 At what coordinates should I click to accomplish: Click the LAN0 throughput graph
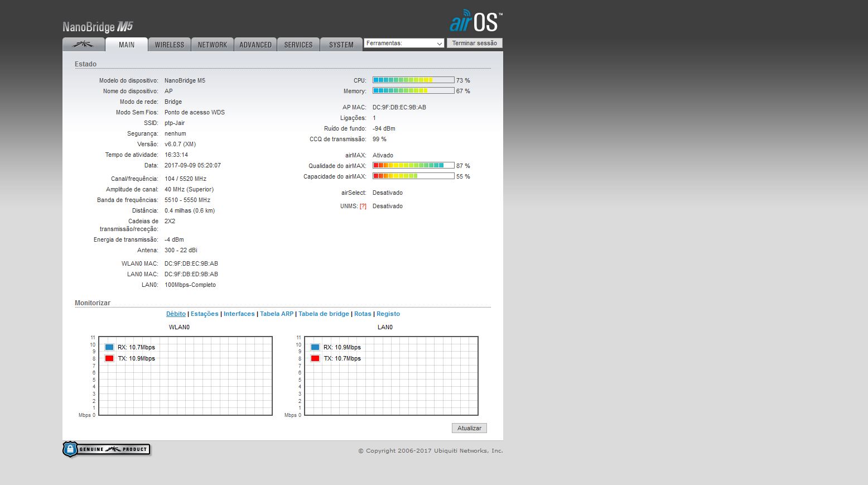391,376
